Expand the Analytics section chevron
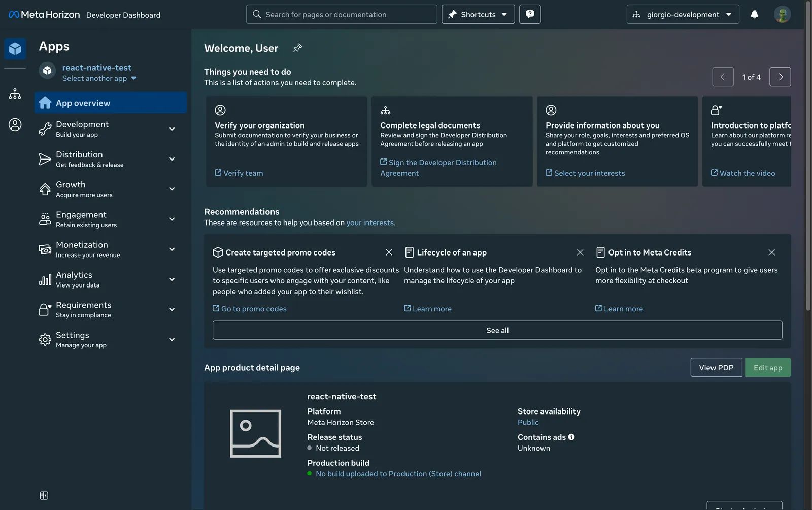Viewport: 812px width, 510px height. (172, 279)
